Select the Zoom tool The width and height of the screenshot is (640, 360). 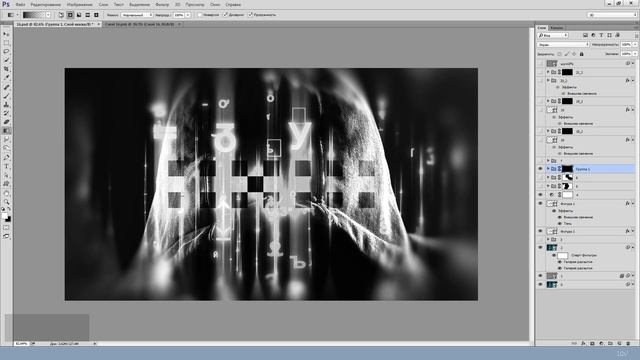coord(6,202)
